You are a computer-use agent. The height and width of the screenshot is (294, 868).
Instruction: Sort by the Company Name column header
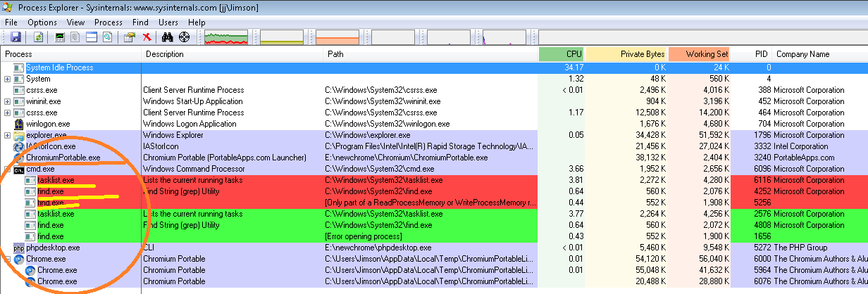(x=820, y=54)
